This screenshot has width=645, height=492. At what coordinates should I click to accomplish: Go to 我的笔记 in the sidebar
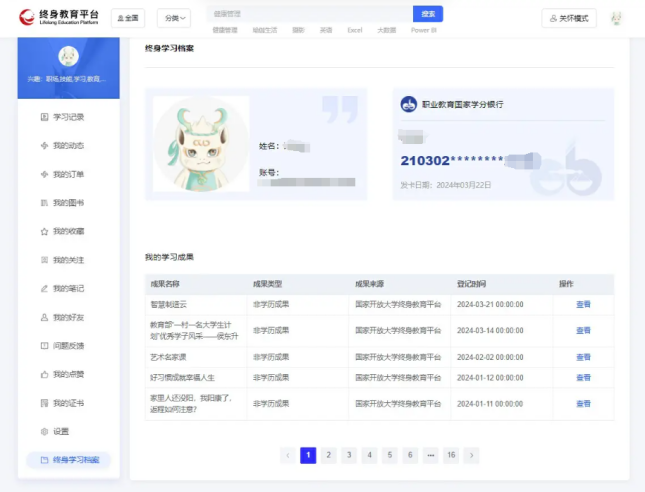point(68,288)
